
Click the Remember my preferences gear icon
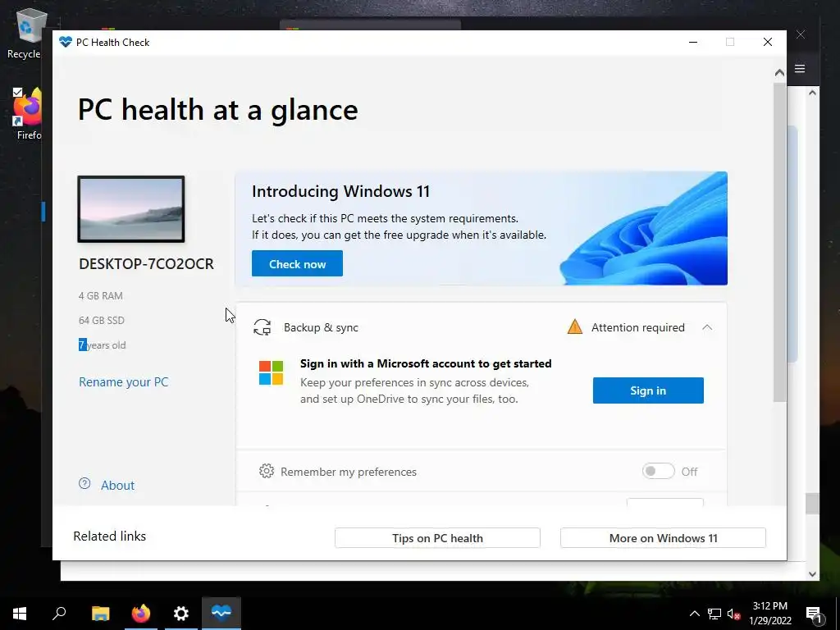point(267,471)
